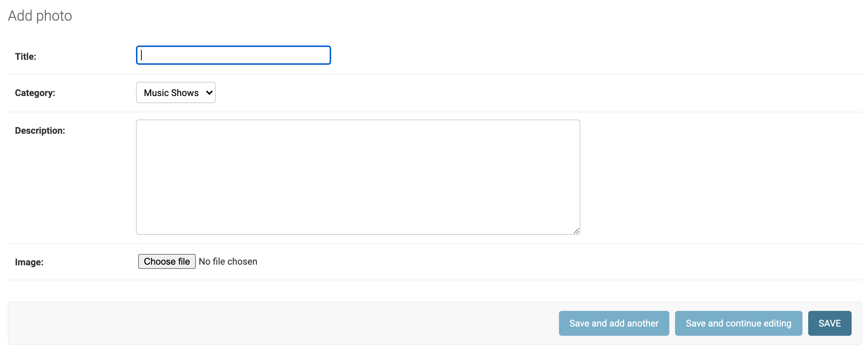This screenshot has width=868, height=350.
Task: Hit the dark SAVE button
Action: point(830,323)
